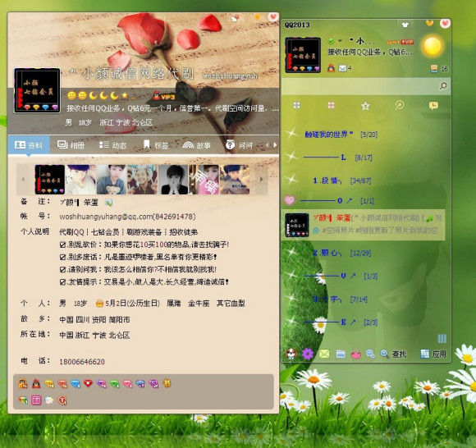
Task: Go to next photos in photo strip
Action: click(261, 179)
